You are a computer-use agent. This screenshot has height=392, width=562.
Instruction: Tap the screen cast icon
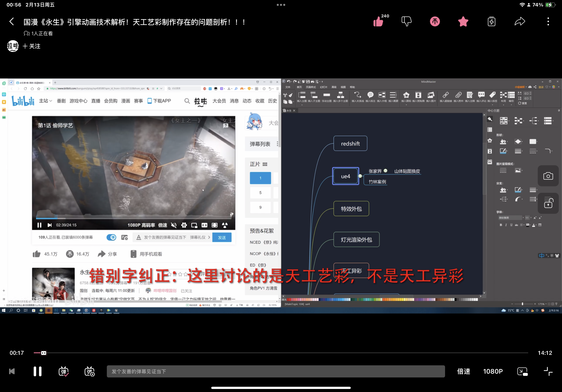coord(522,371)
